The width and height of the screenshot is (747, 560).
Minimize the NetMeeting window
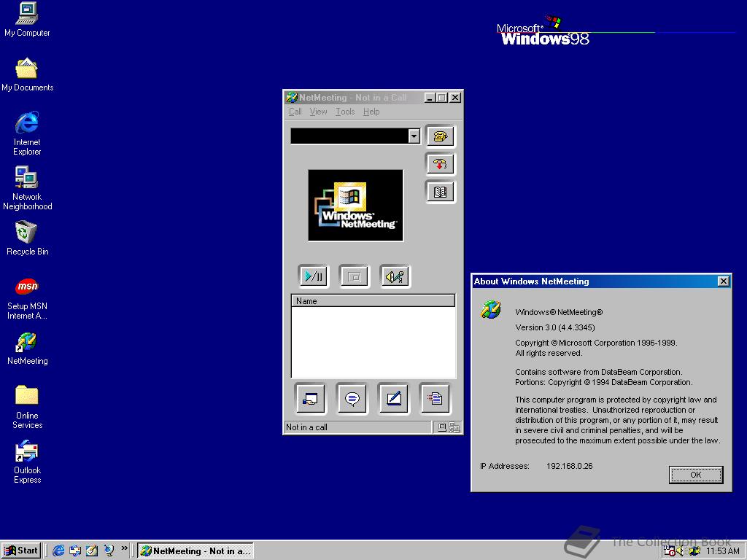[430, 98]
